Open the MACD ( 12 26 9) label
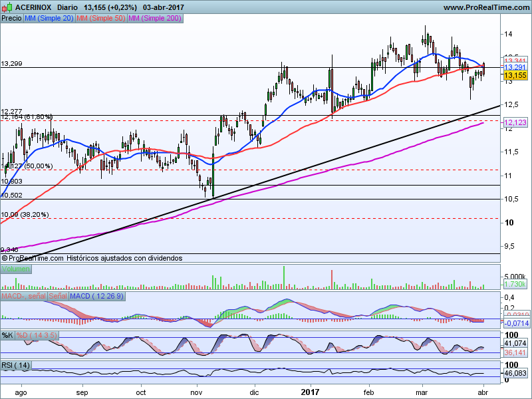 point(96,296)
